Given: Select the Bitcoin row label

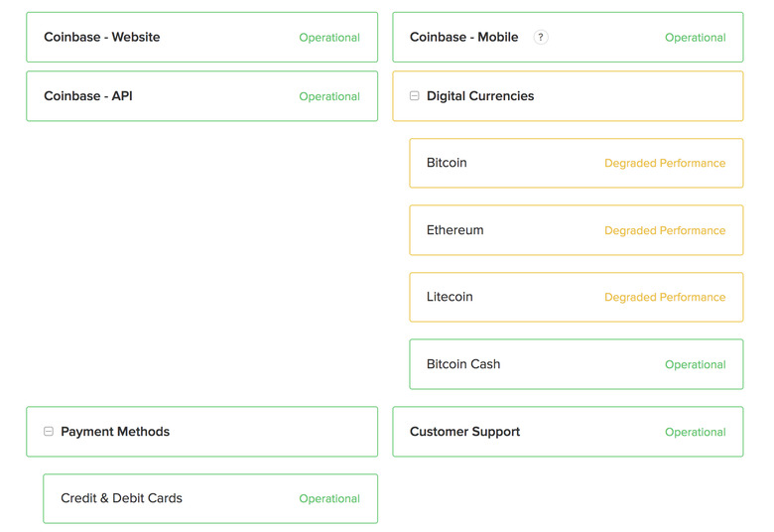Looking at the screenshot, I should [447, 163].
